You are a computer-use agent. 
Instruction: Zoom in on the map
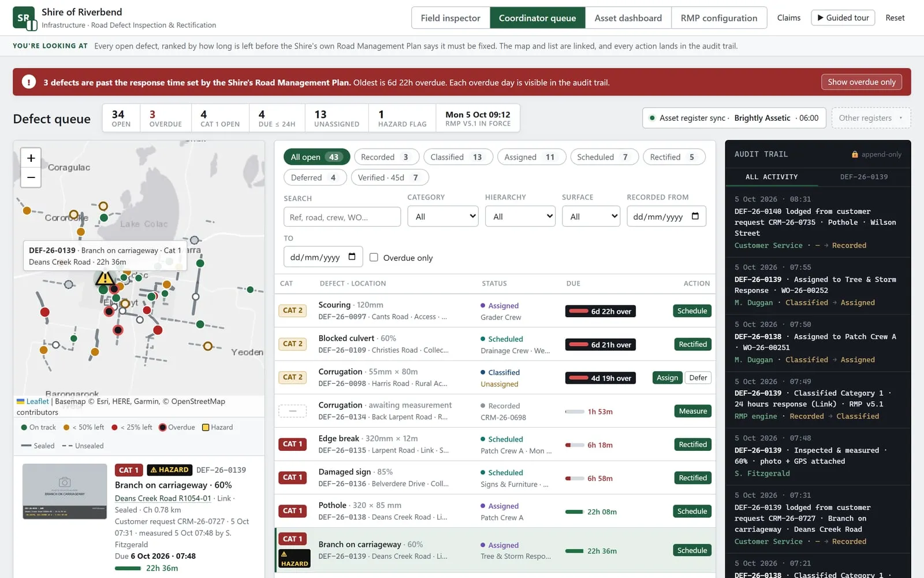pyautogui.click(x=31, y=158)
